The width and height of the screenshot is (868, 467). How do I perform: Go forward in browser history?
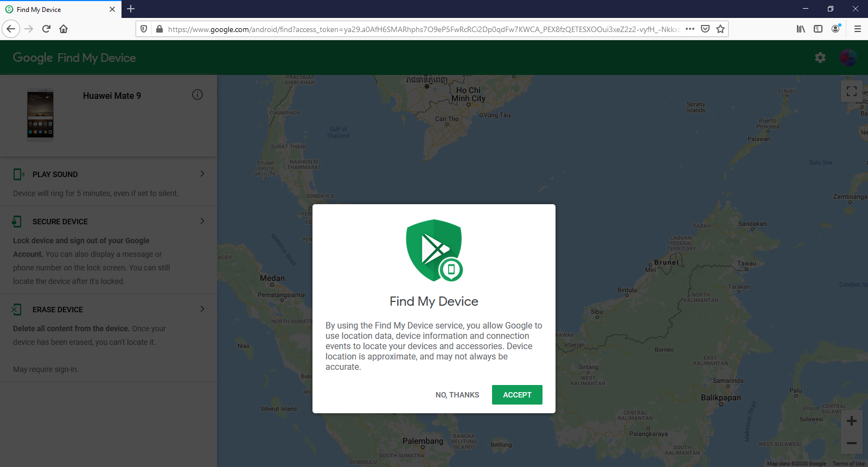[x=29, y=29]
